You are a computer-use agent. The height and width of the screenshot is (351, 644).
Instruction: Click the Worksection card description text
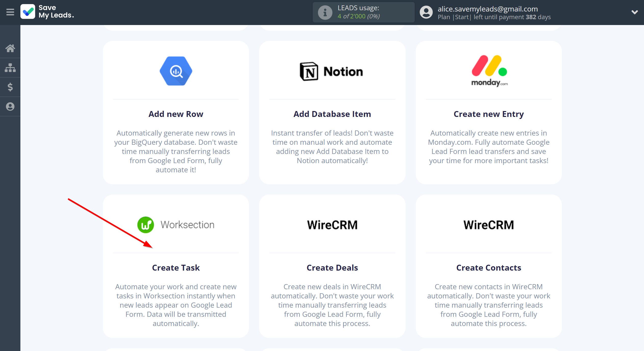176,305
